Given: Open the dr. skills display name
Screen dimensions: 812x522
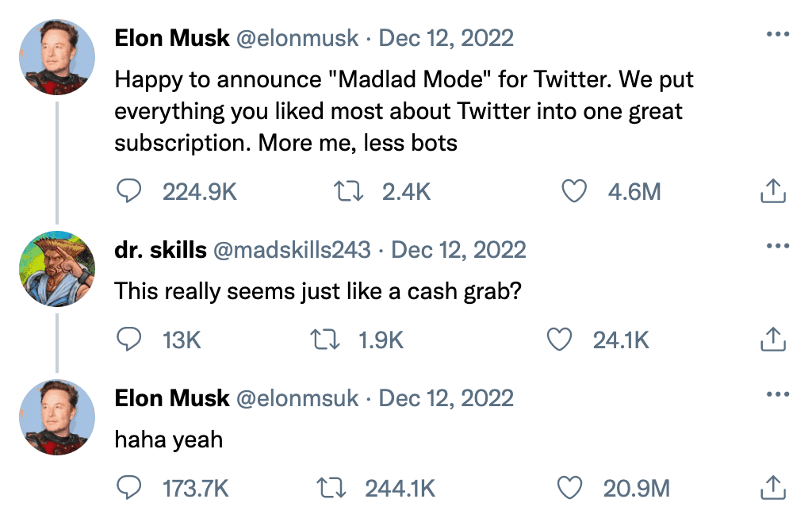Looking at the screenshot, I should click(160, 250).
